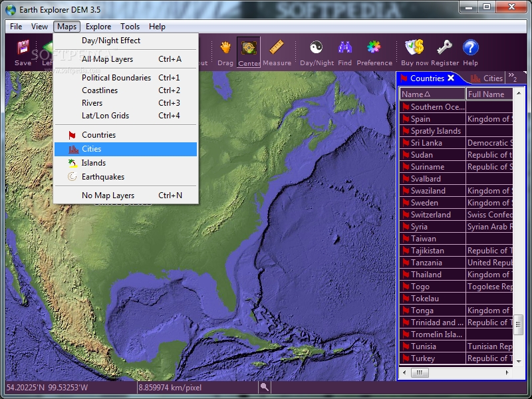Click the list scroll down arrow
The image size is (532, 399).
tap(519, 361)
